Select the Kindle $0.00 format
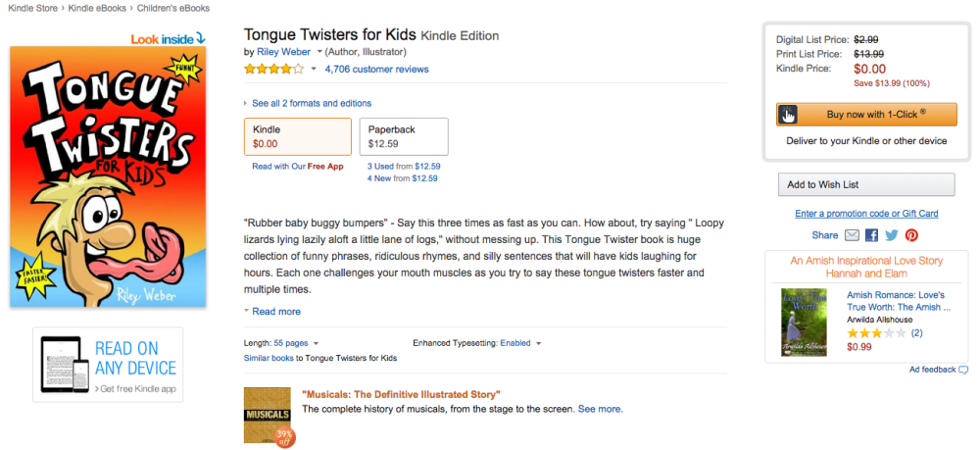This screenshot has width=980, height=450. click(297, 136)
